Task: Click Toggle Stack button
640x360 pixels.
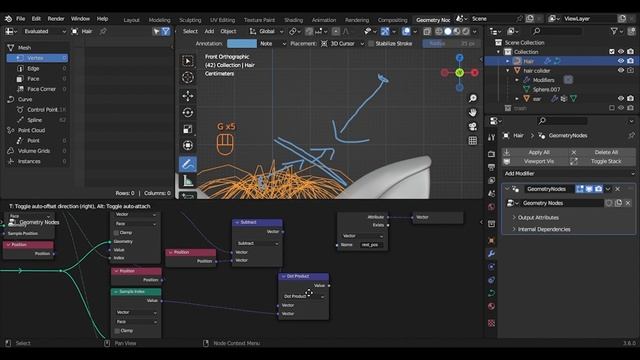Action: coord(602,162)
